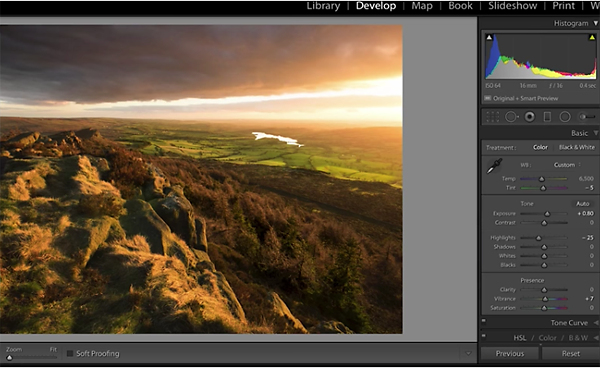Click the Vibrance value +7

pyautogui.click(x=589, y=299)
